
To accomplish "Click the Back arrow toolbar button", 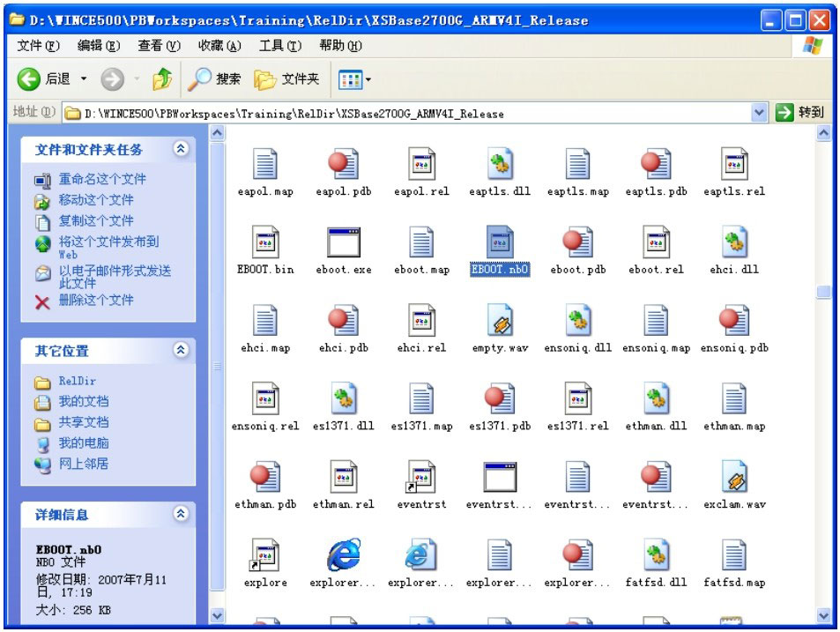I will tap(29, 79).
